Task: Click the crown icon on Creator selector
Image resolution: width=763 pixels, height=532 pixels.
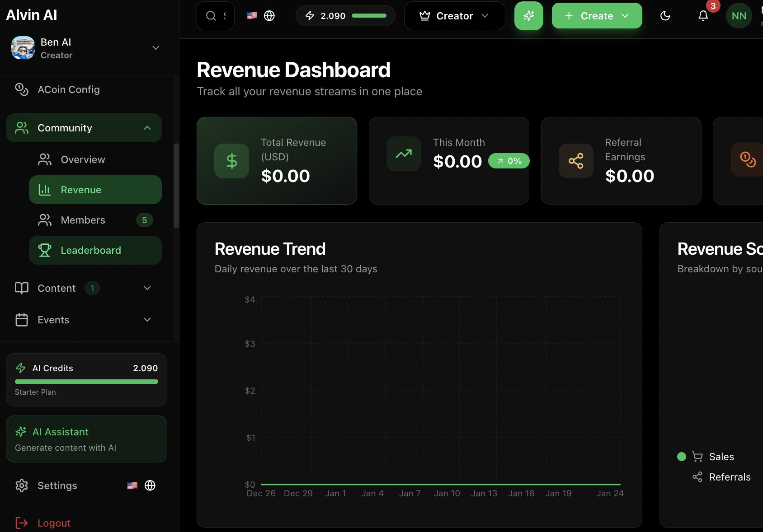Action: tap(425, 16)
